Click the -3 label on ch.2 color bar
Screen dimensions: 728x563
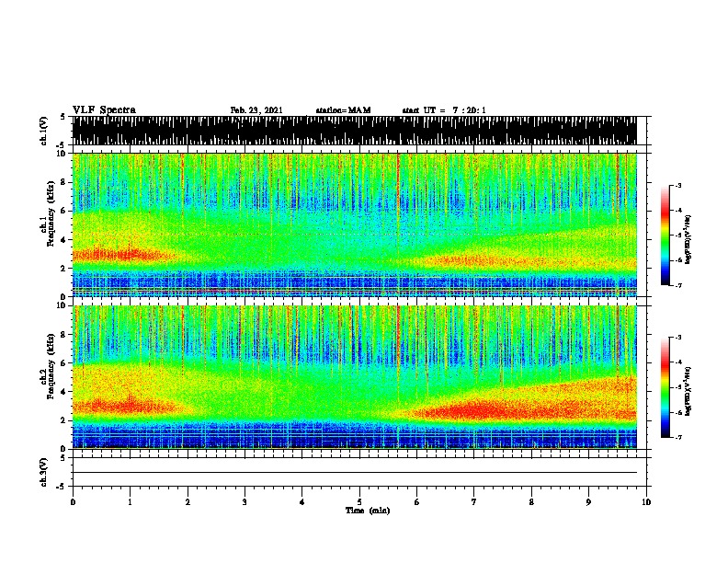pyautogui.click(x=678, y=338)
